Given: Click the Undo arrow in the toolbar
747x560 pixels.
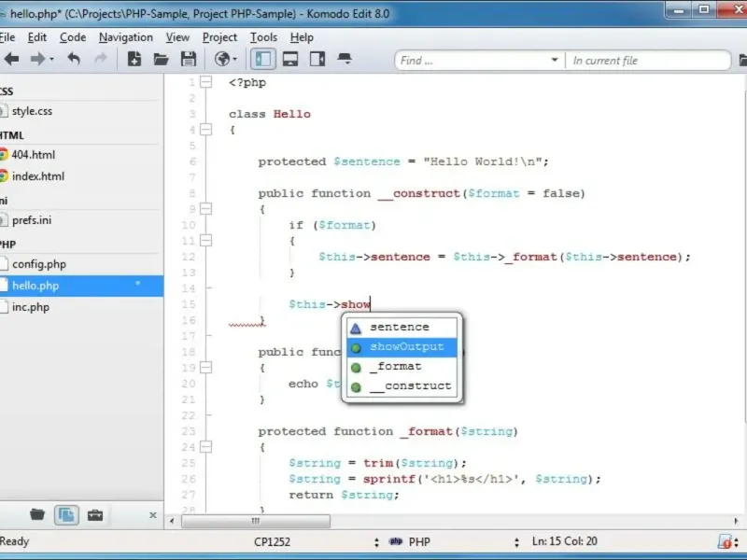Looking at the screenshot, I should [74, 60].
